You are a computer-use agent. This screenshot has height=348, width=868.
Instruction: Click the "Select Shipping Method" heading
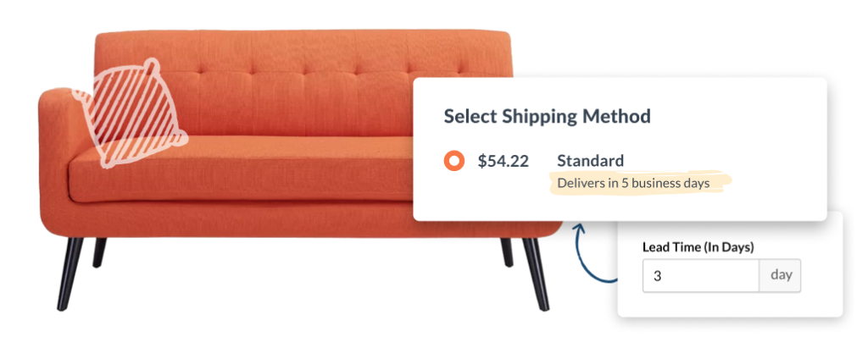547,116
